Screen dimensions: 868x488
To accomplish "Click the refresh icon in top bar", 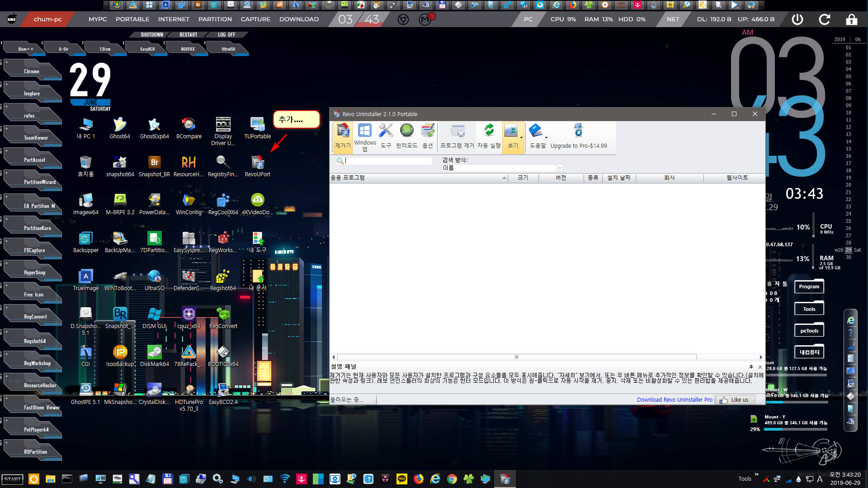I will pos(824,19).
